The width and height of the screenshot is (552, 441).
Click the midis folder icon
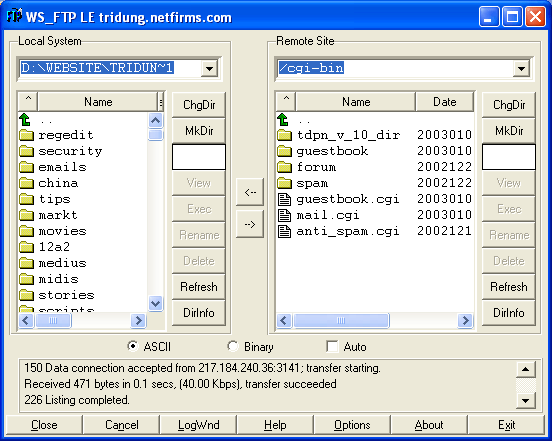point(26,279)
